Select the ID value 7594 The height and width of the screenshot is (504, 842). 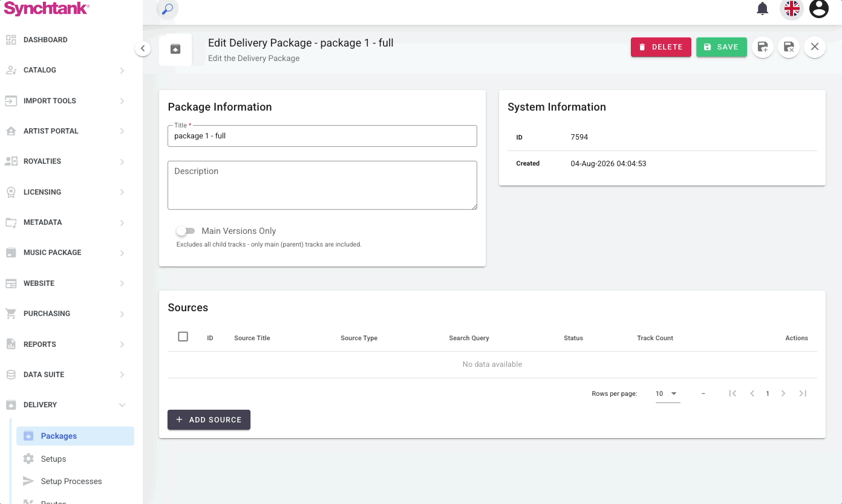(x=579, y=137)
